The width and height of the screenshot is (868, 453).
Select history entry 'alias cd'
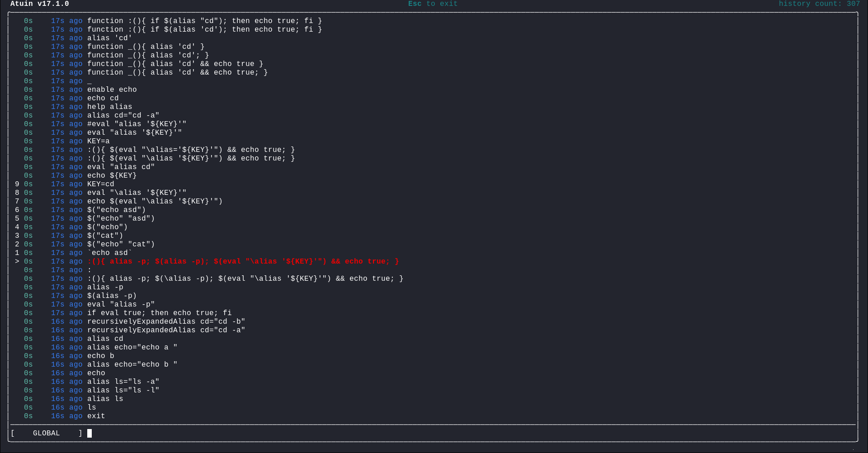105,339
